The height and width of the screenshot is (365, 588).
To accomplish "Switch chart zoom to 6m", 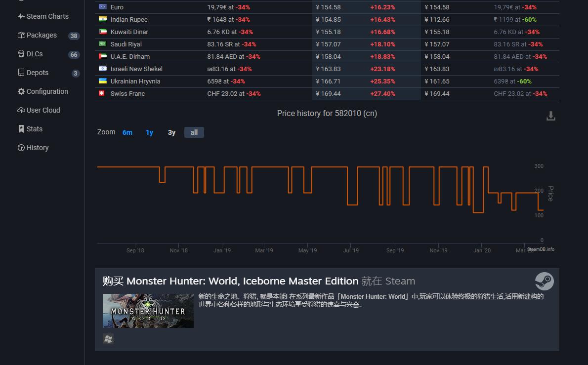I will 127,132.
